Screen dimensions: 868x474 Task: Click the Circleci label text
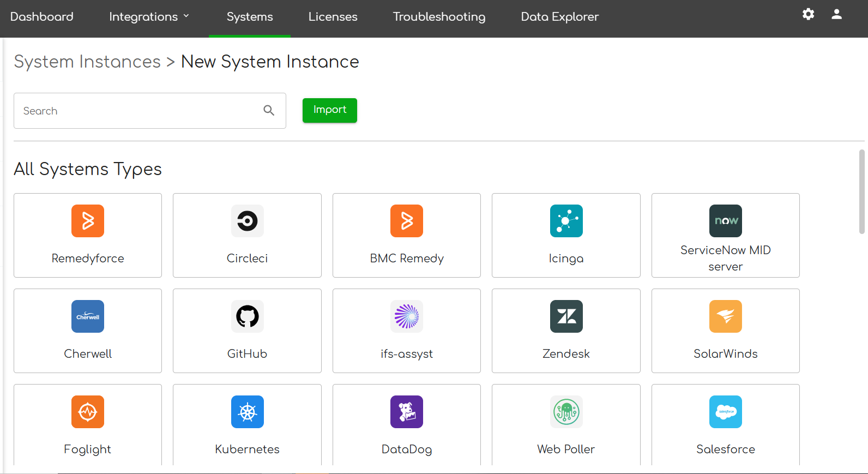tap(247, 259)
